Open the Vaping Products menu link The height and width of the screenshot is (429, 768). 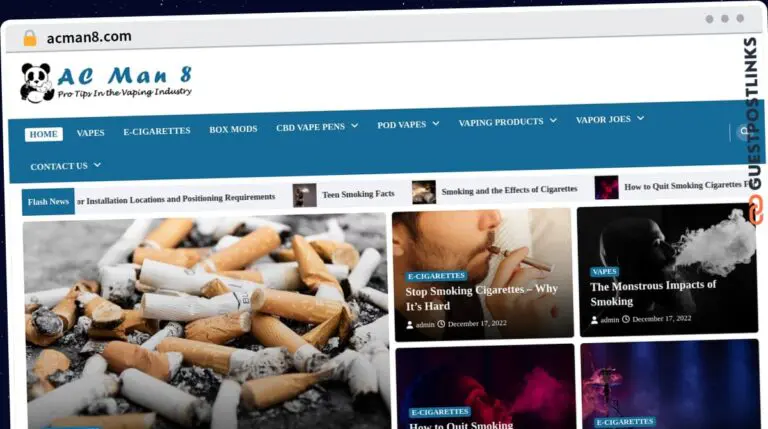click(501, 122)
